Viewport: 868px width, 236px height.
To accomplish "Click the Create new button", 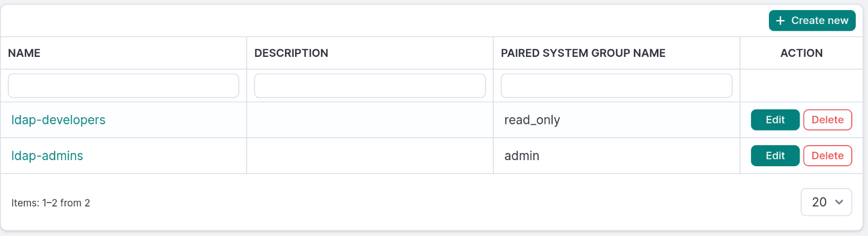I will point(812,21).
